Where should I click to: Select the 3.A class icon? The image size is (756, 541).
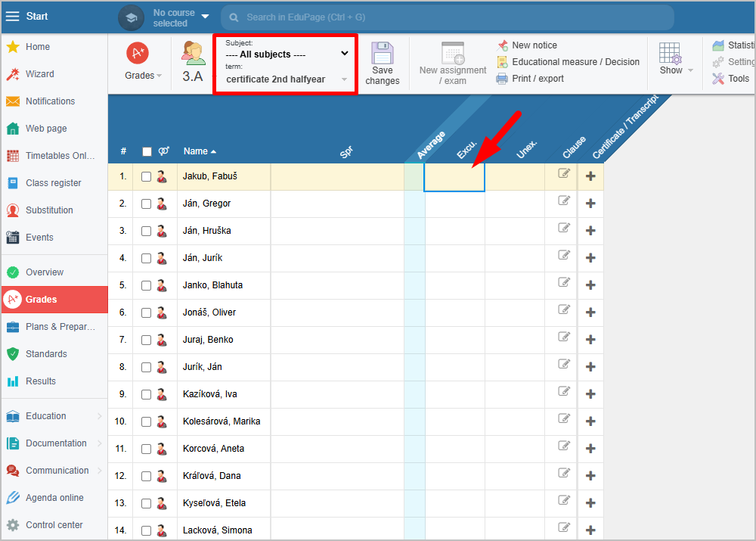click(193, 53)
